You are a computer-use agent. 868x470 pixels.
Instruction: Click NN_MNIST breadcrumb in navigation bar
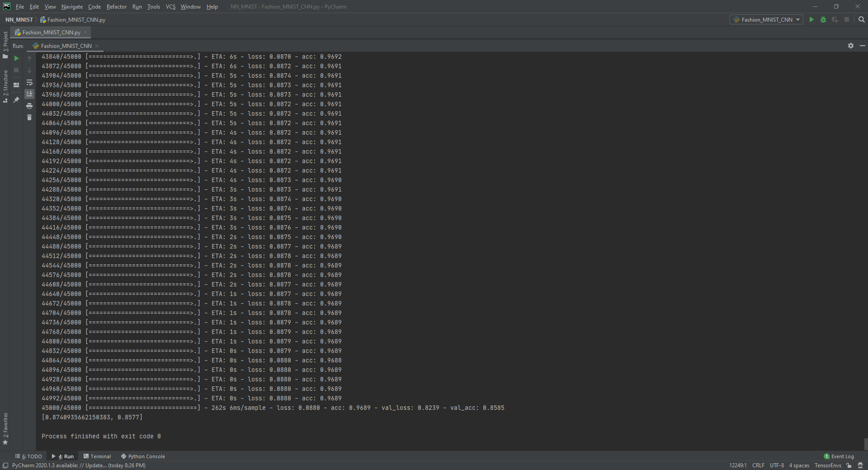19,19
